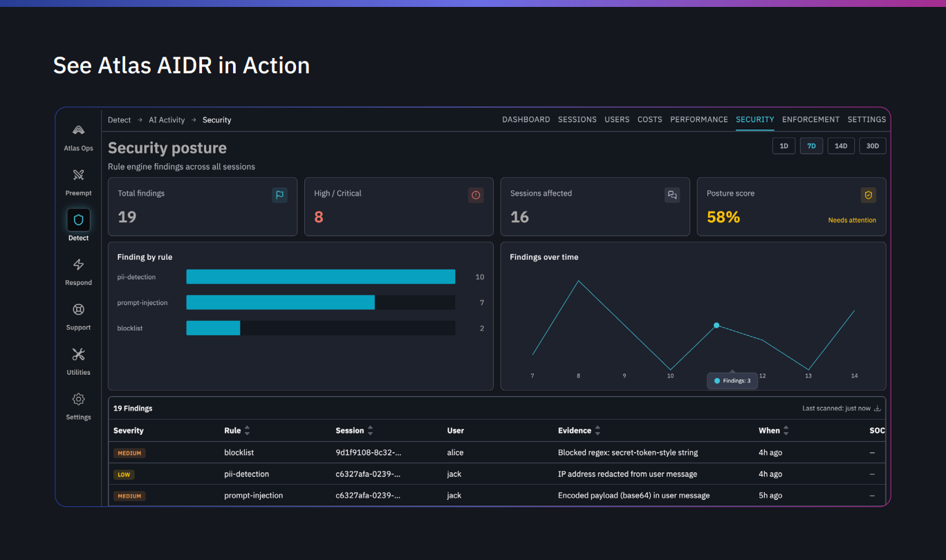
Task: Click chat icon on Sessions affected card
Action: pos(671,195)
